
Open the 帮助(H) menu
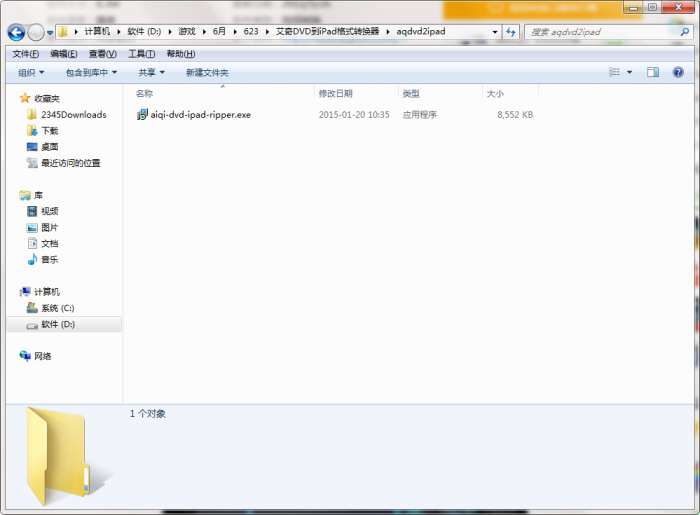click(181, 54)
